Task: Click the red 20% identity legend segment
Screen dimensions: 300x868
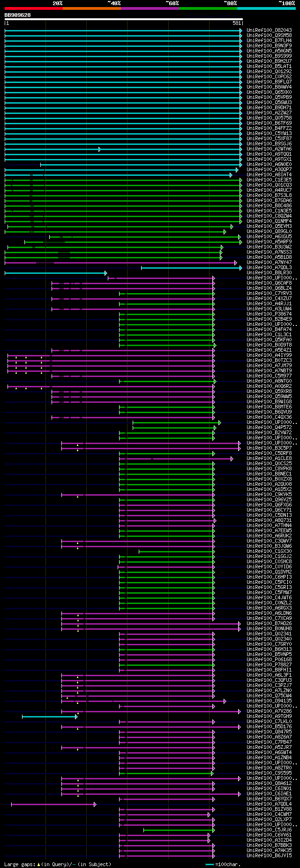Action: [x=34, y=8]
